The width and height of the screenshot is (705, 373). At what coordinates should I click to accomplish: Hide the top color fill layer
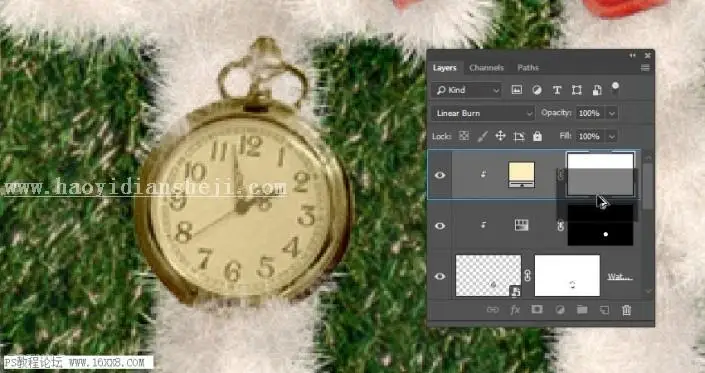pyautogui.click(x=440, y=175)
